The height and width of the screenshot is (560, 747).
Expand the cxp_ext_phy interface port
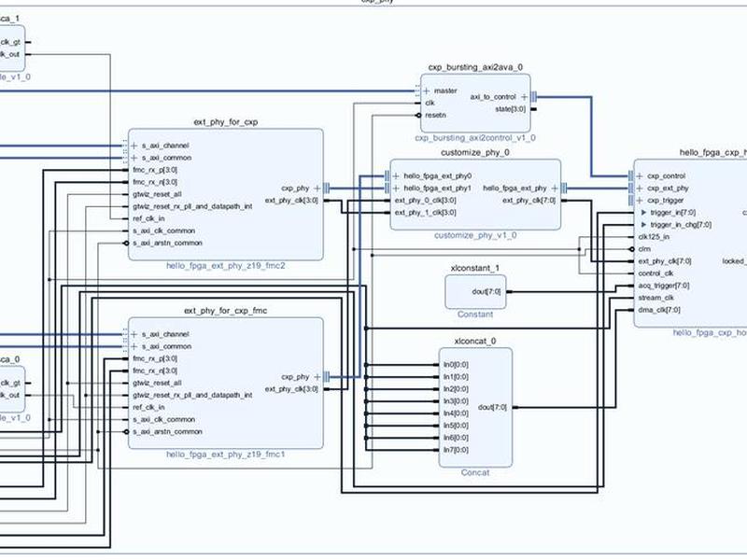(640, 189)
